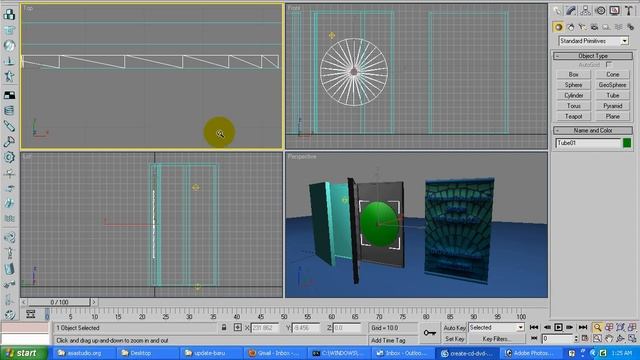Open the green object color swatch
Viewport: 640px width, 360px height.
[x=627, y=143]
